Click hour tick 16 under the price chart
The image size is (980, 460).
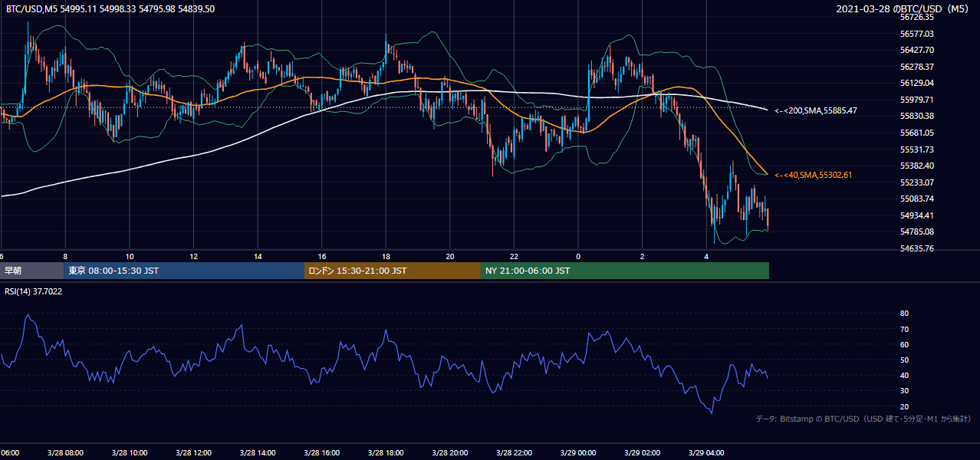pos(321,256)
